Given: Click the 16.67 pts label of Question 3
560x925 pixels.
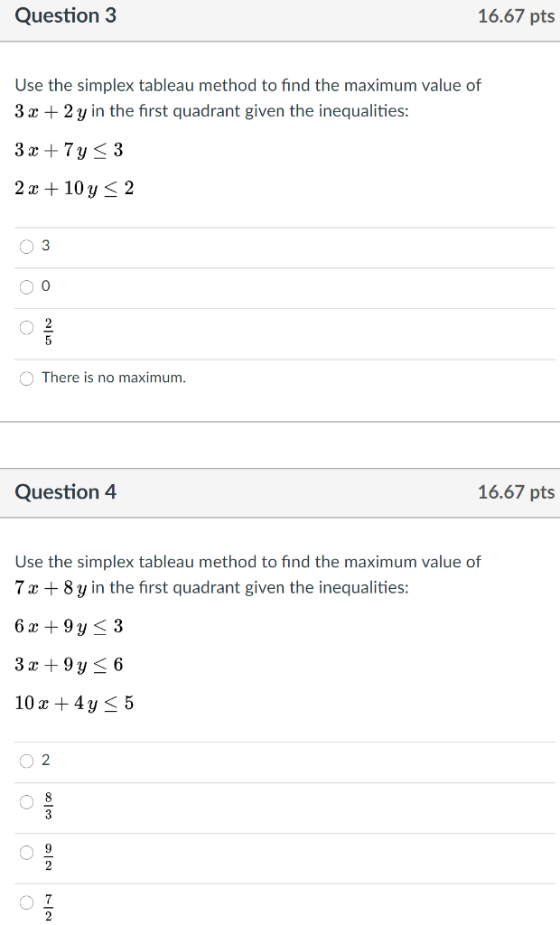Looking at the screenshot, I should tap(518, 15).
